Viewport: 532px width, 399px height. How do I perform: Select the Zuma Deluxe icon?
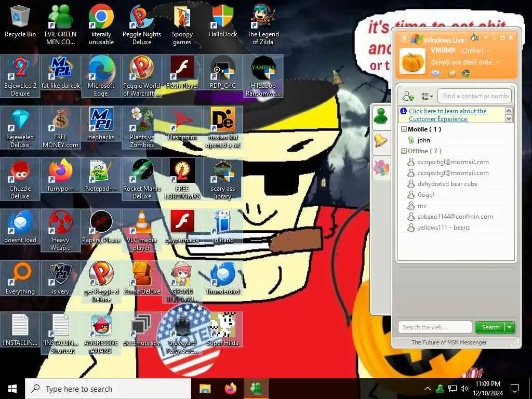142,280
